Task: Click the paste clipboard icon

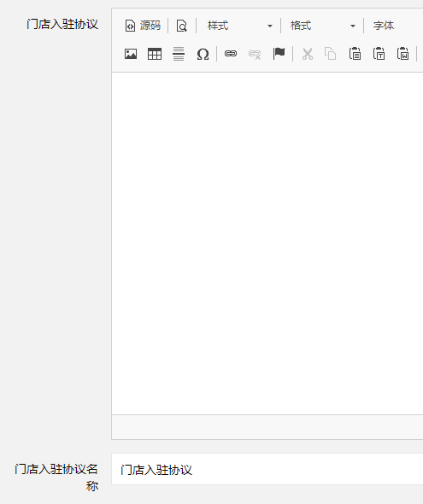Action: click(x=355, y=54)
